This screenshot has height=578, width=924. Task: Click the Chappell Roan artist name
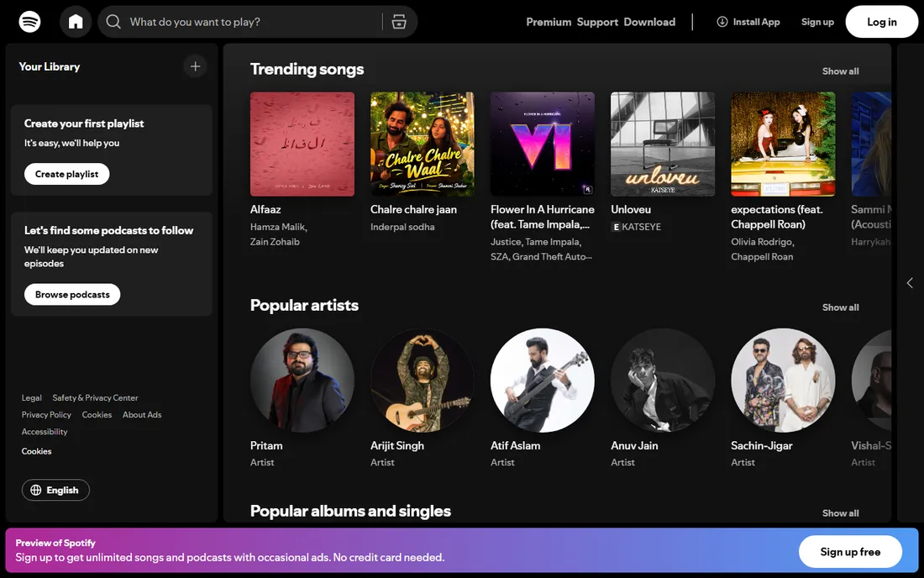[762, 257]
